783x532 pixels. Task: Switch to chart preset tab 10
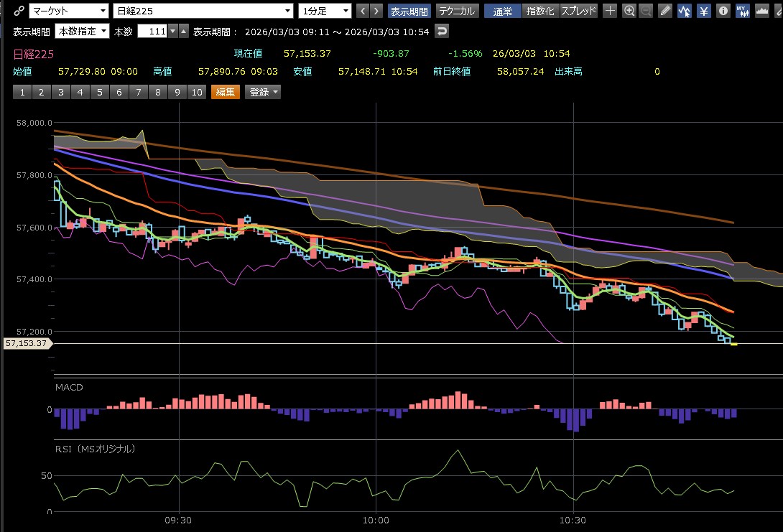click(196, 92)
